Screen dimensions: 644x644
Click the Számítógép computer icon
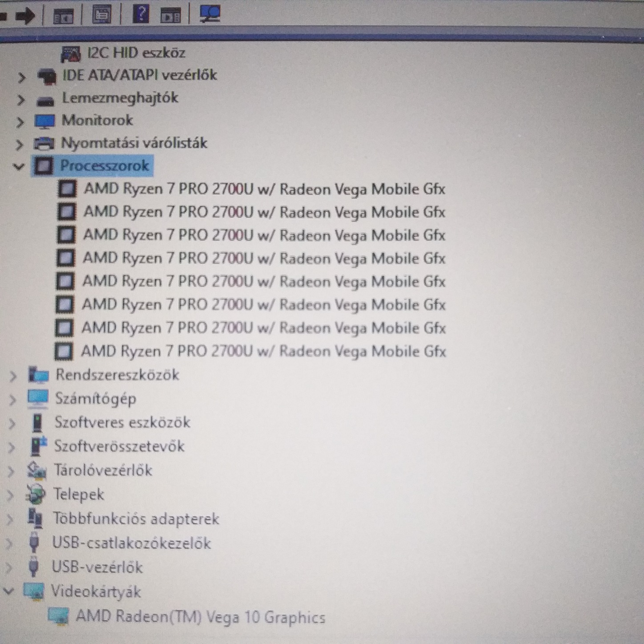click(37, 398)
